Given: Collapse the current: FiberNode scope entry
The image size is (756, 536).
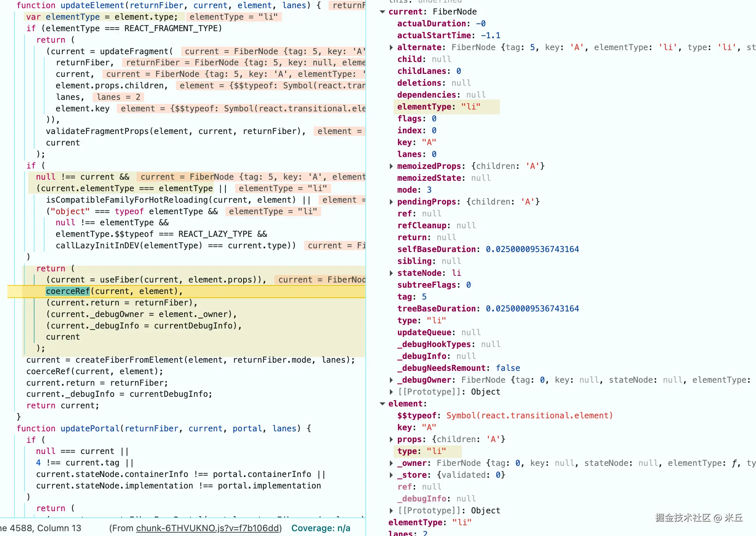Looking at the screenshot, I should (382, 12).
